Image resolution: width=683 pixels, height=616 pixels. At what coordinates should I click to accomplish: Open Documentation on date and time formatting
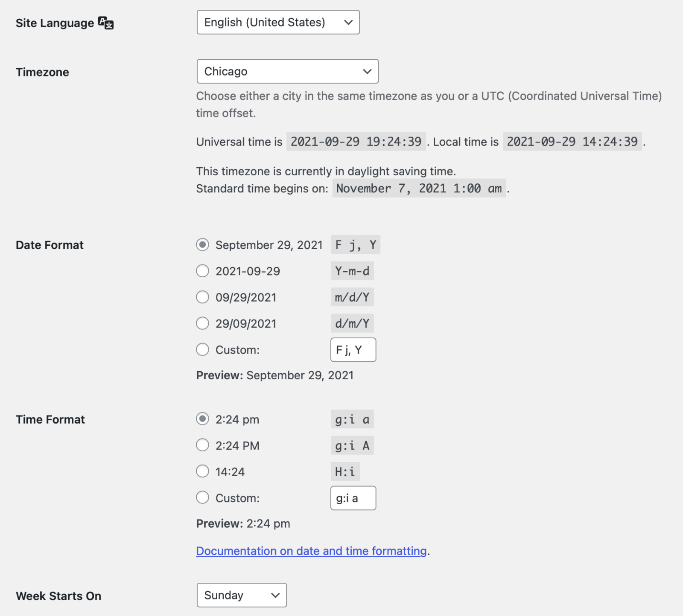311,551
